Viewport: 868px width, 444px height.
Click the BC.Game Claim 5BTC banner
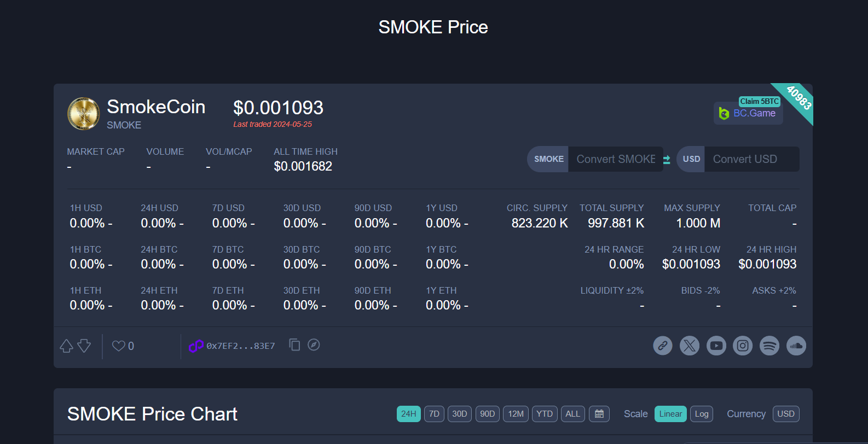tap(748, 113)
